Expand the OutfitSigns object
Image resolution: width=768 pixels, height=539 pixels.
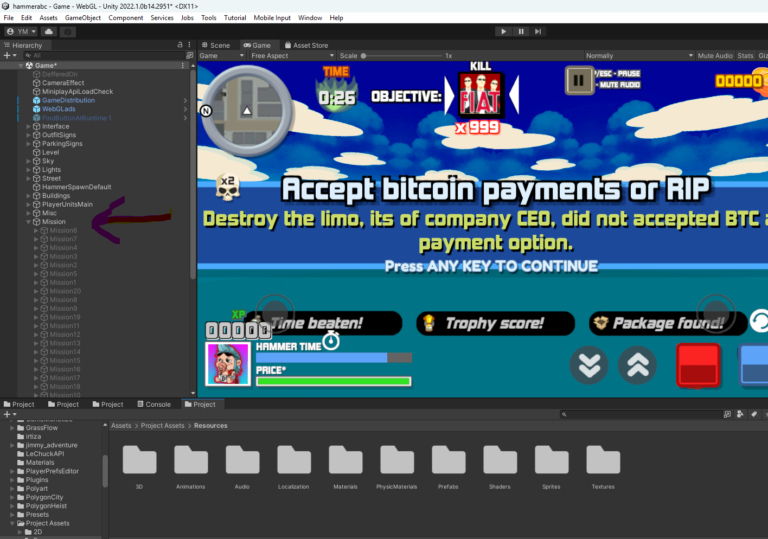[28, 135]
